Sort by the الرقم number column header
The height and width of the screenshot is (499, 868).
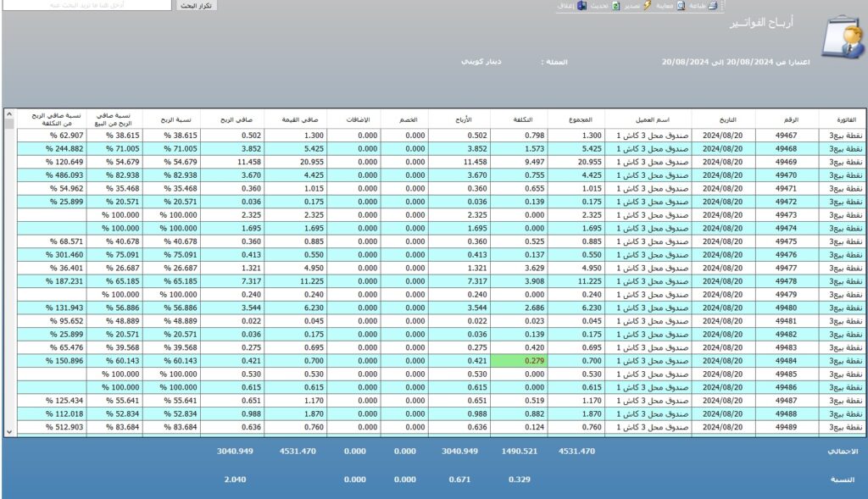click(x=787, y=120)
